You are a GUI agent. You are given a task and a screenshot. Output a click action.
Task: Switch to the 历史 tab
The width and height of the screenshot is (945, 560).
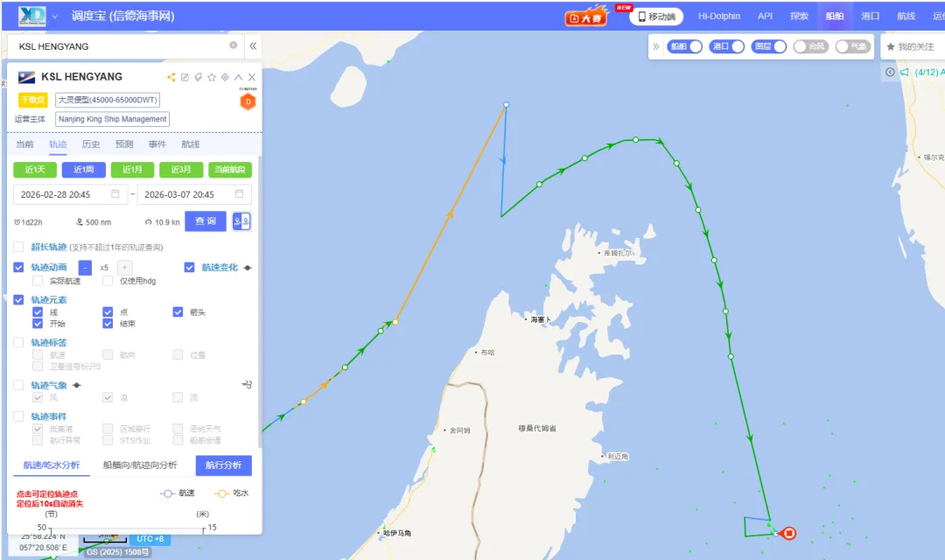coord(91,144)
